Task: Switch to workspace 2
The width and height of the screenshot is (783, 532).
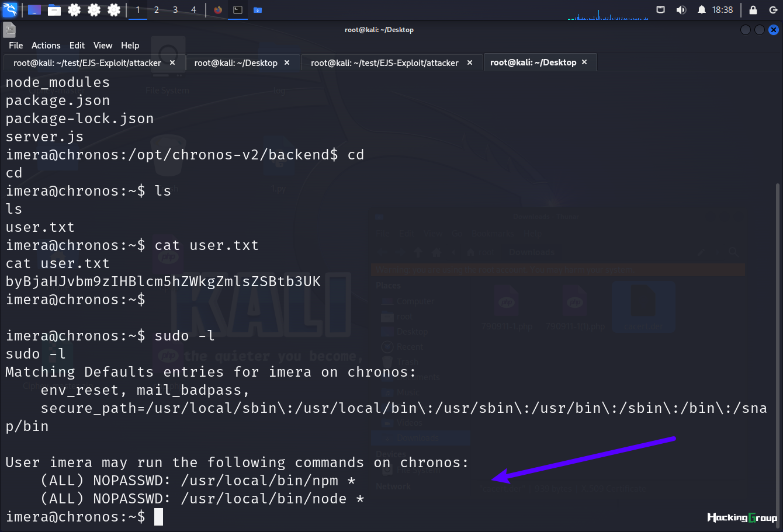Action: (x=157, y=10)
